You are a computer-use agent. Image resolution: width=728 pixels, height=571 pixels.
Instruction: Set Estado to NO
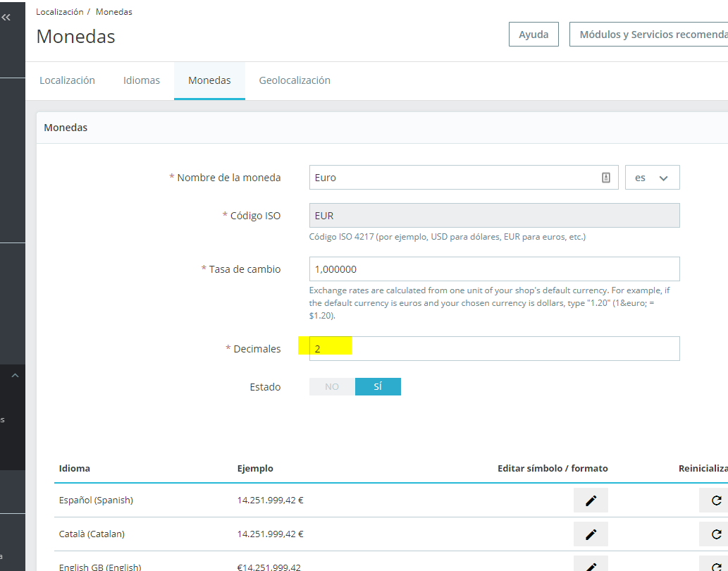click(x=331, y=386)
